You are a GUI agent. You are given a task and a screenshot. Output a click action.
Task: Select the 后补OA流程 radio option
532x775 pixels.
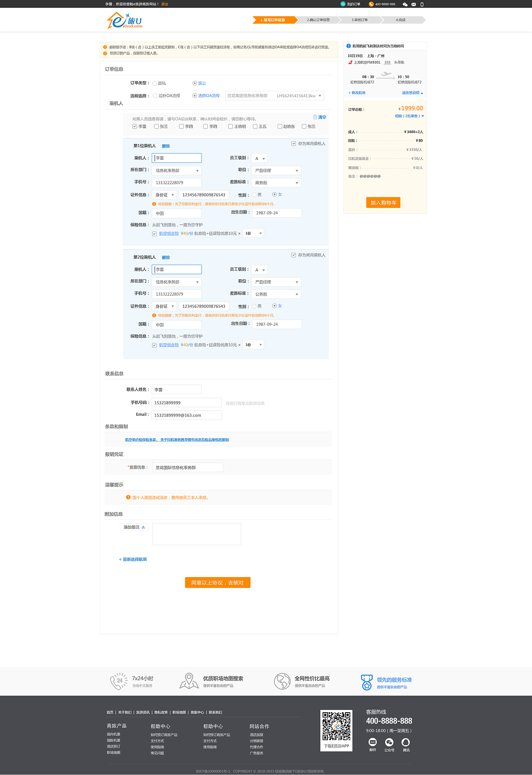(x=155, y=96)
